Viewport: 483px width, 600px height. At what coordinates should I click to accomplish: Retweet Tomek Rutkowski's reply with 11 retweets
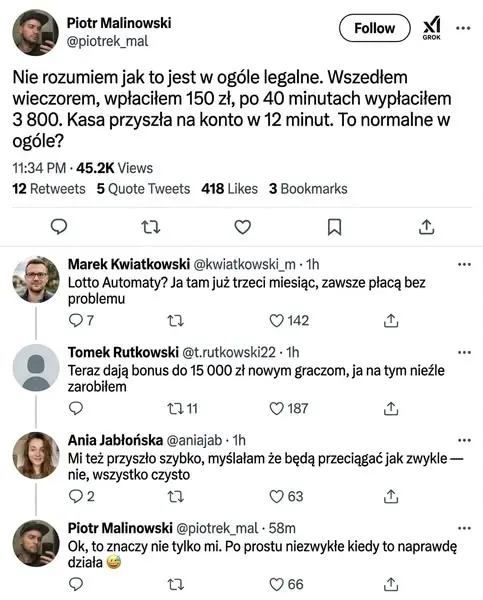tap(176, 408)
